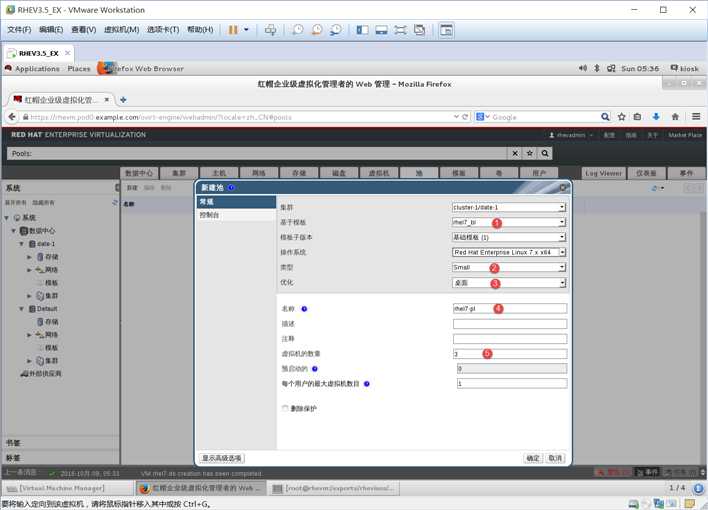
Task: Click info icon beside 每个用户的最大虚拟机数目
Action: tap(367, 384)
